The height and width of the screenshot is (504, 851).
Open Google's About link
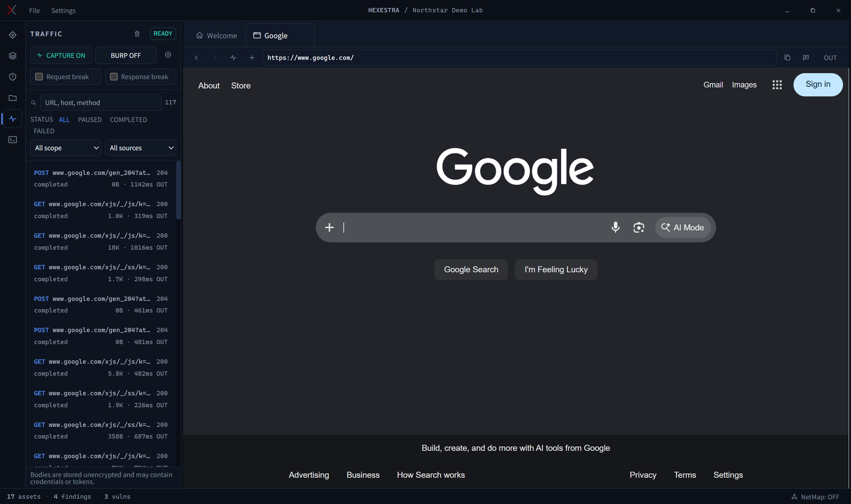[x=209, y=86]
